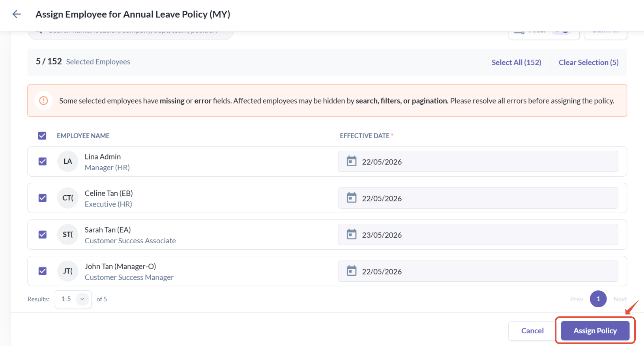Edit Sarah Tan's effective date field
Screen dimensions: 644x346
point(478,235)
